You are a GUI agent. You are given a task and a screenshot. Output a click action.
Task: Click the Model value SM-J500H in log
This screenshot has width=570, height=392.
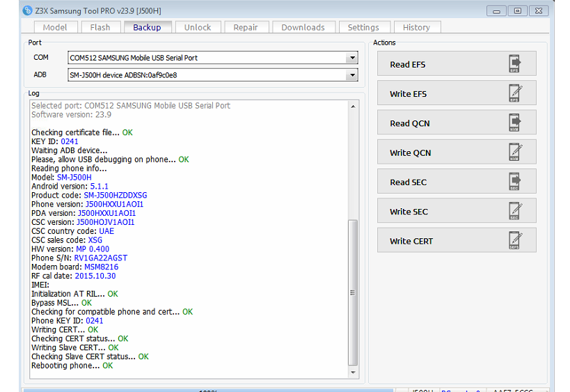tap(74, 177)
